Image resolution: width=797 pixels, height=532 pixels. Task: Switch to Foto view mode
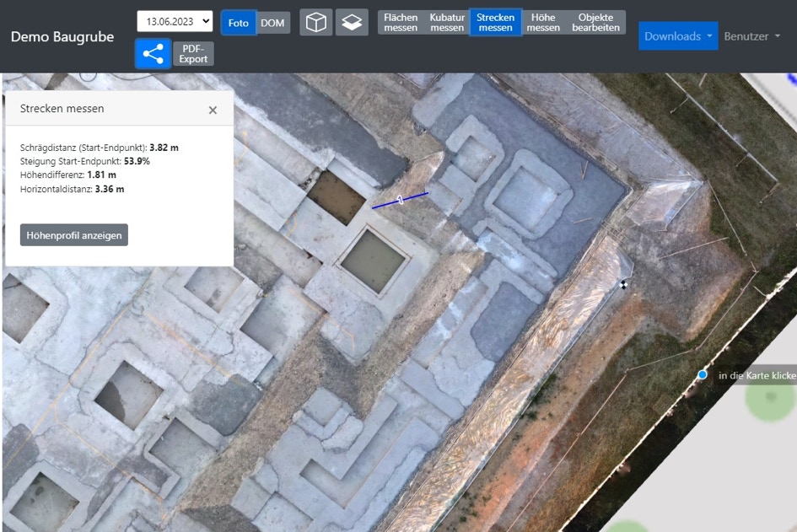pyautogui.click(x=239, y=23)
